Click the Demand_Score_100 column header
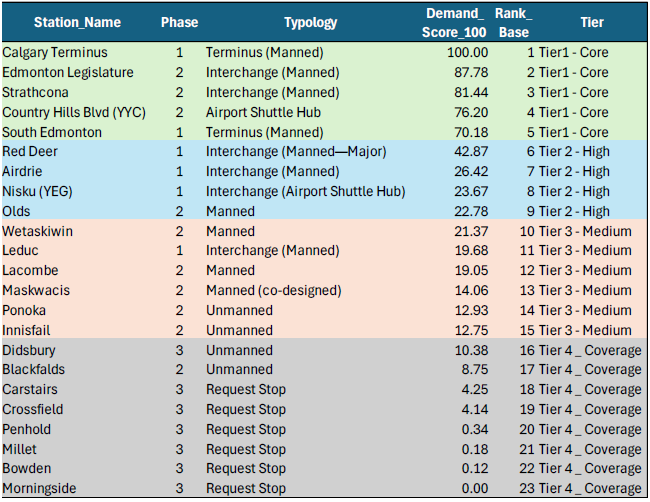 453,22
